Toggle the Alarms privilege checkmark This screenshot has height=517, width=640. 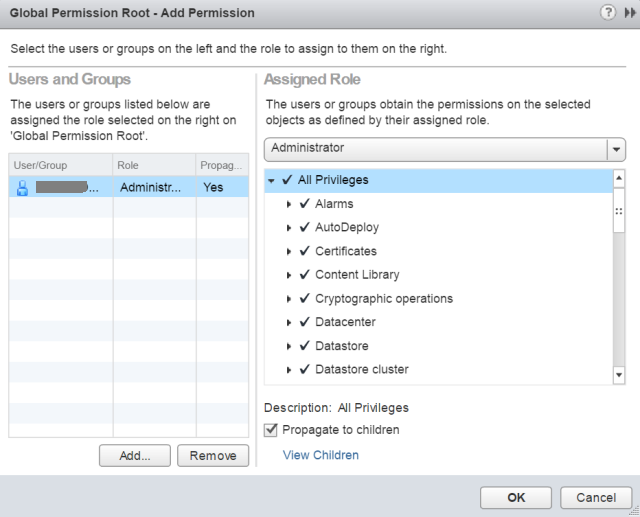click(305, 204)
